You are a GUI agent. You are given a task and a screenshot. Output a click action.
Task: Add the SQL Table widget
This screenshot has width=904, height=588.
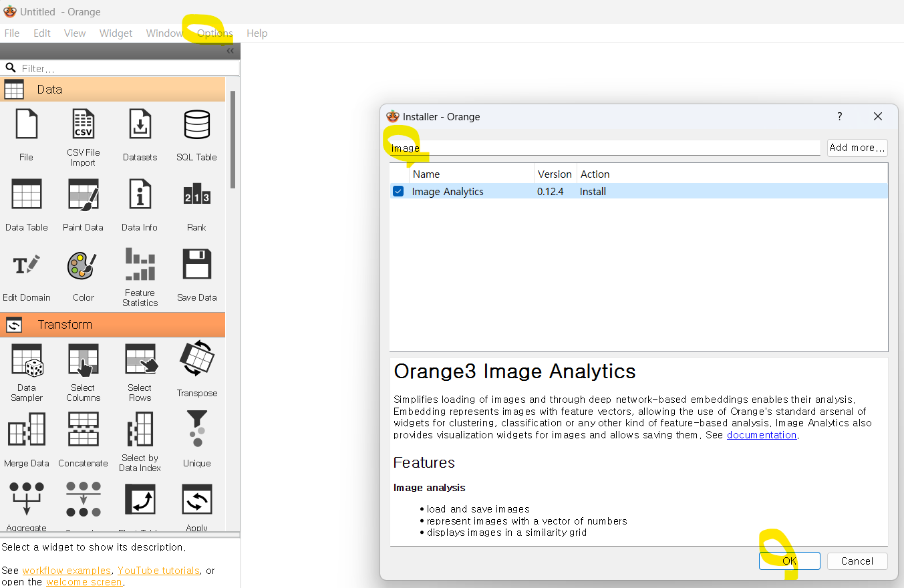196,134
